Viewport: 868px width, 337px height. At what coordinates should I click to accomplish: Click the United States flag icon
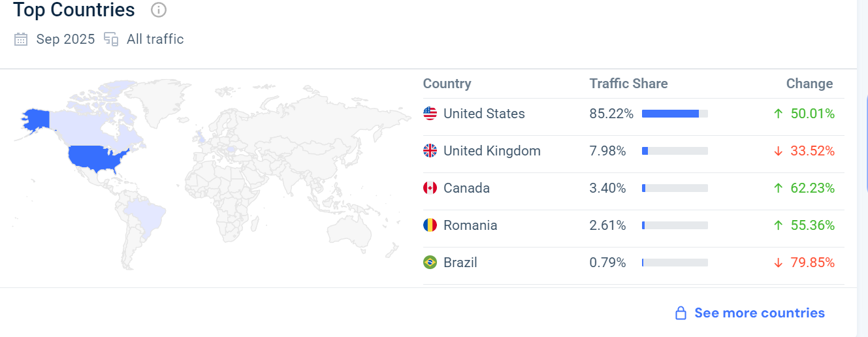point(430,114)
